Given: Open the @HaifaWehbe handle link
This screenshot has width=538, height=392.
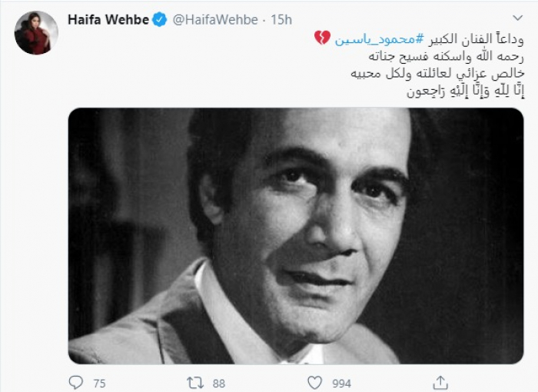Looking at the screenshot, I should (214, 19).
